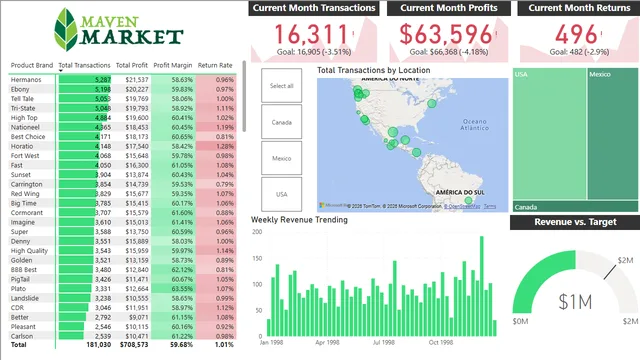
Task: Select the Tri-State brand row
Action: point(122,108)
